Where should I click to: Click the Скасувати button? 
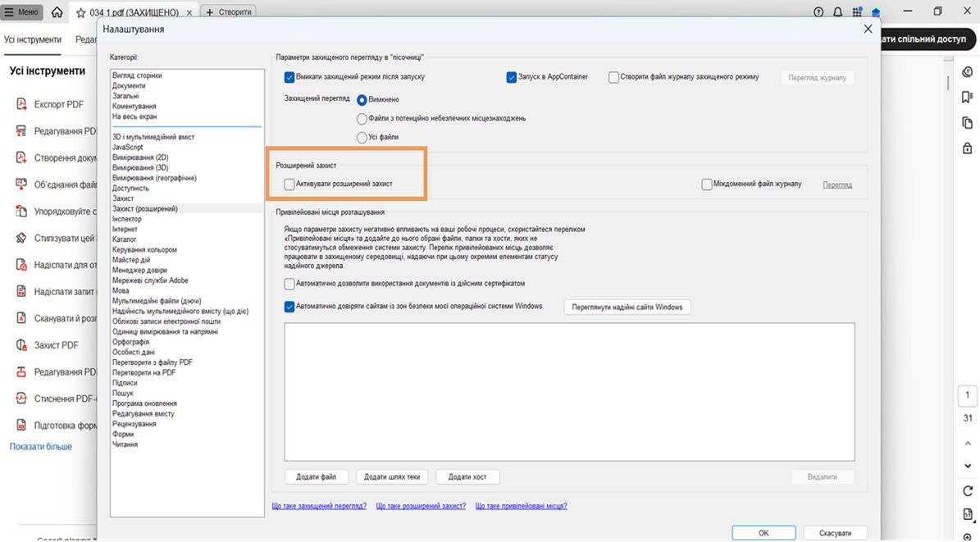pos(835,533)
